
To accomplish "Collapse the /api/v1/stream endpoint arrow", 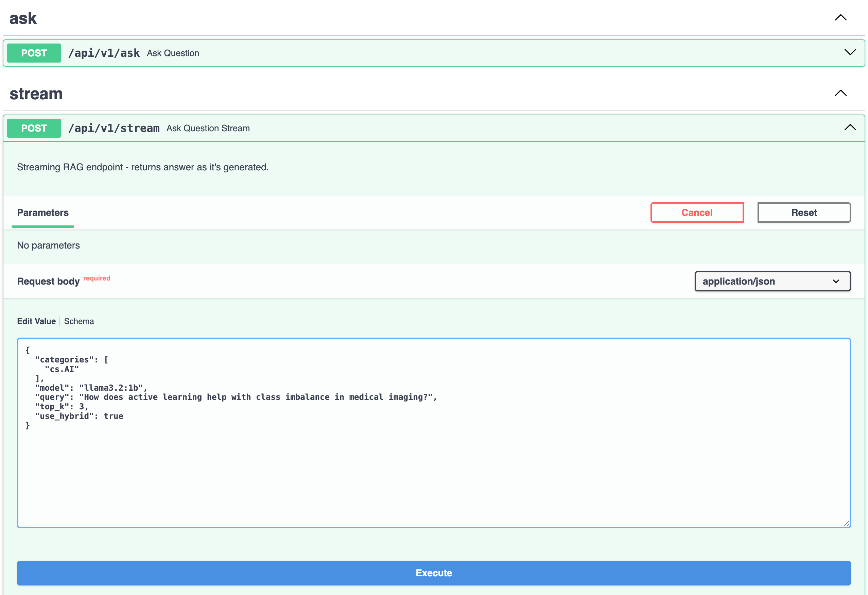I will pyautogui.click(x=850, y=128).
